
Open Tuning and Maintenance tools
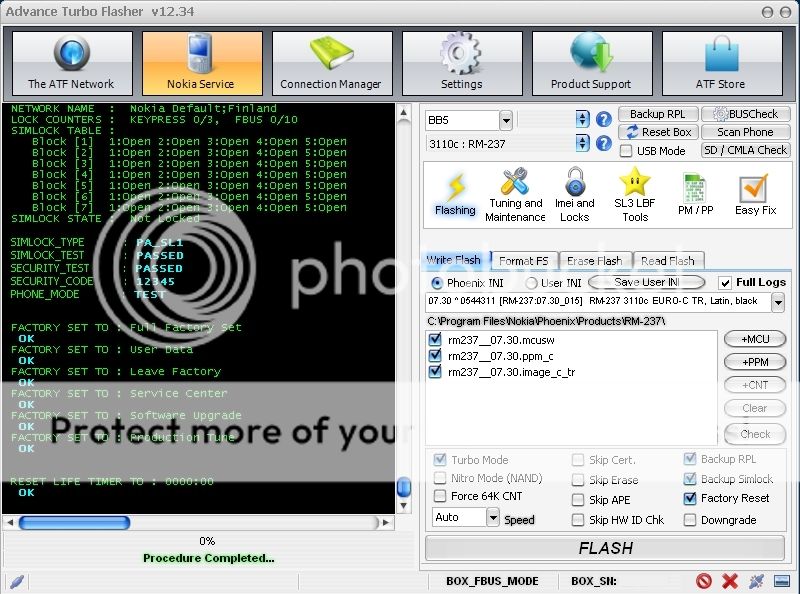[x=515, y=195]
